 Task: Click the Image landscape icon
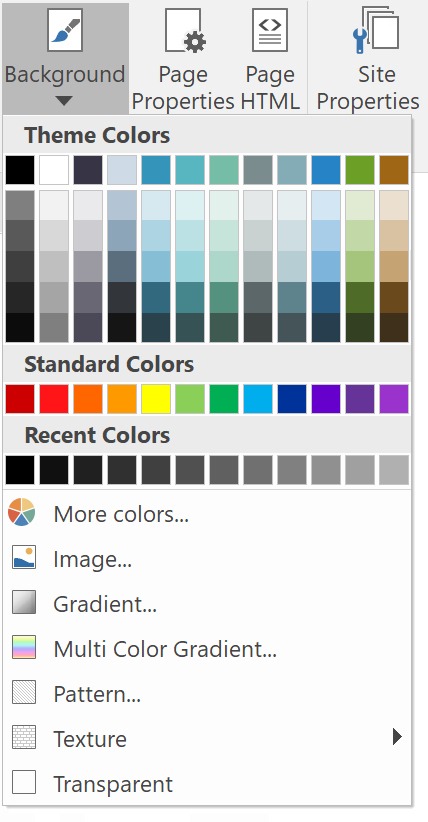point(24,557)
